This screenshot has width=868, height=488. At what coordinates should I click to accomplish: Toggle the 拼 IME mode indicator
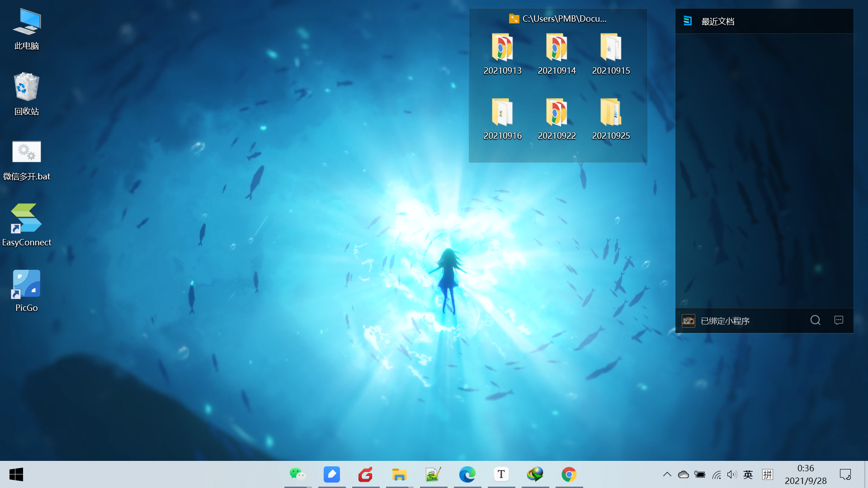[x=768, y=474]
